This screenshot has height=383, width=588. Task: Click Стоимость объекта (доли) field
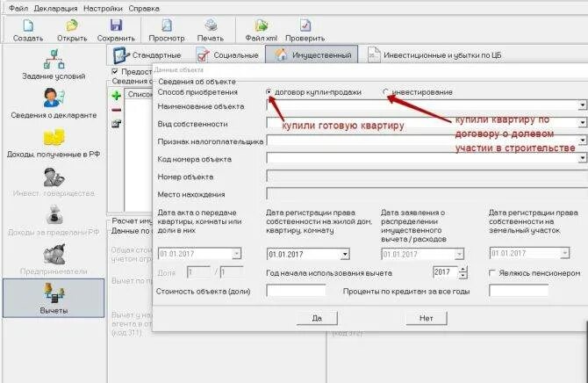297,291
